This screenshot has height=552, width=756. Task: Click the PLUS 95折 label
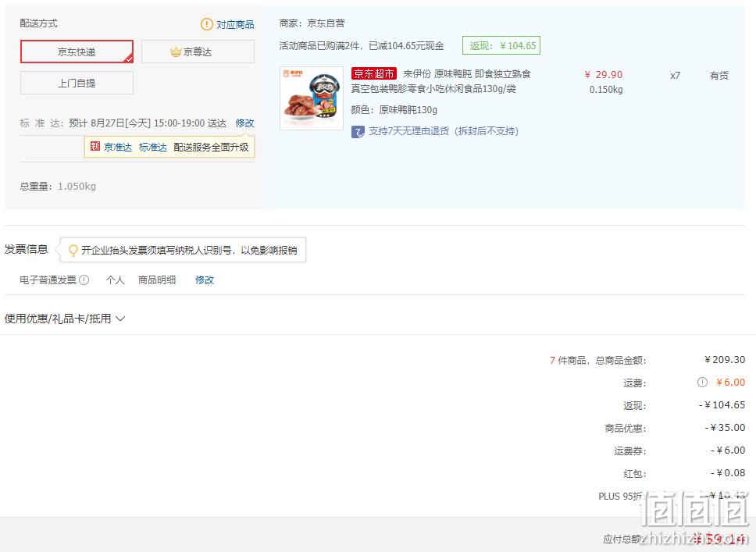click(620, 496)
